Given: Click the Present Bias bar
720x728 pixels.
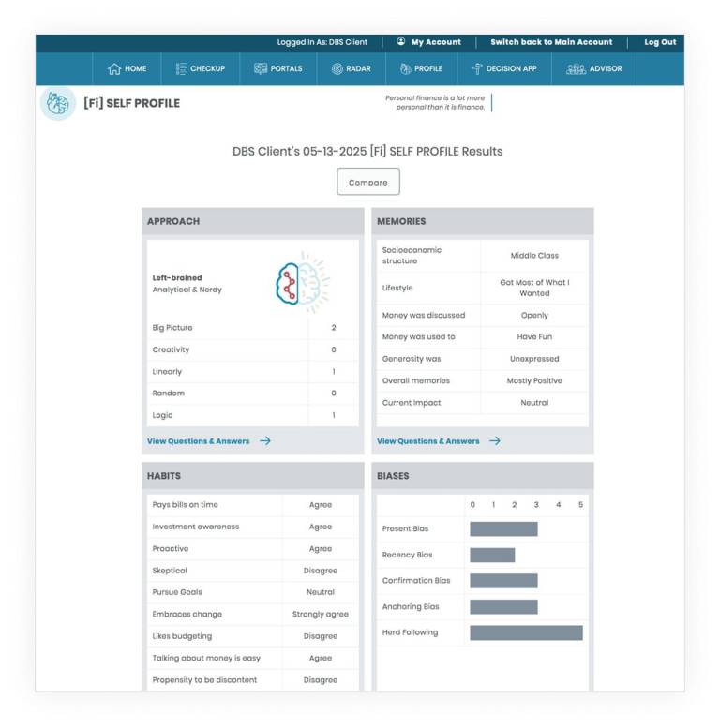Looking at the screenshot, I should pos(504,528).
